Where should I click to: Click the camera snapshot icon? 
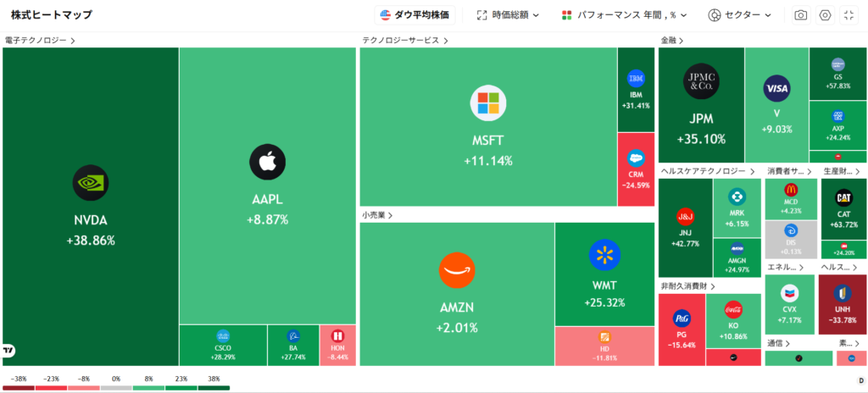tap(800, 15)
